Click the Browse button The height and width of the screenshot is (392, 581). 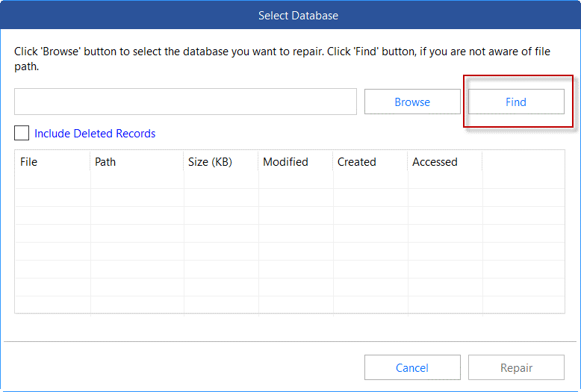(412, 102)
